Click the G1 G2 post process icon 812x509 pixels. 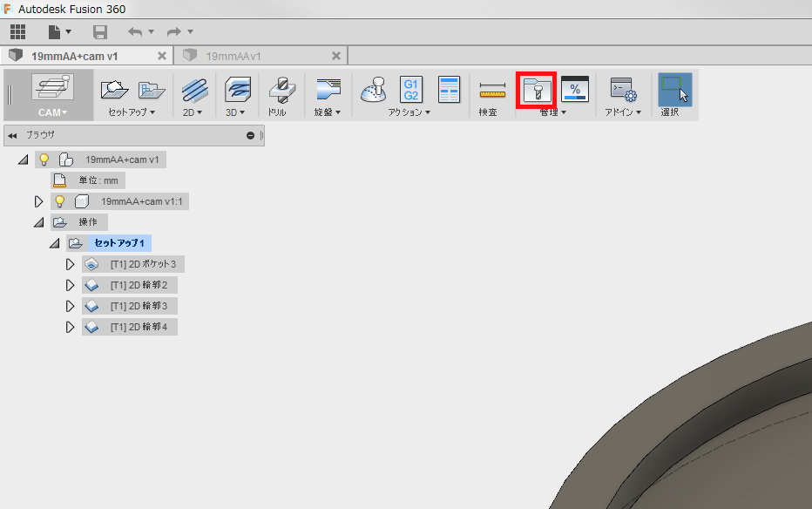click(410, 90)
